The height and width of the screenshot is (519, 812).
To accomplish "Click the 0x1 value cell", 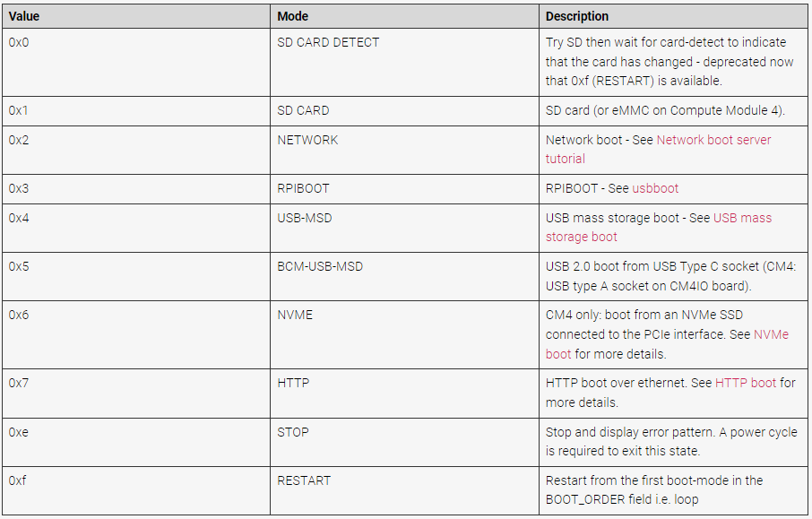I will click(x=136, y=111).
